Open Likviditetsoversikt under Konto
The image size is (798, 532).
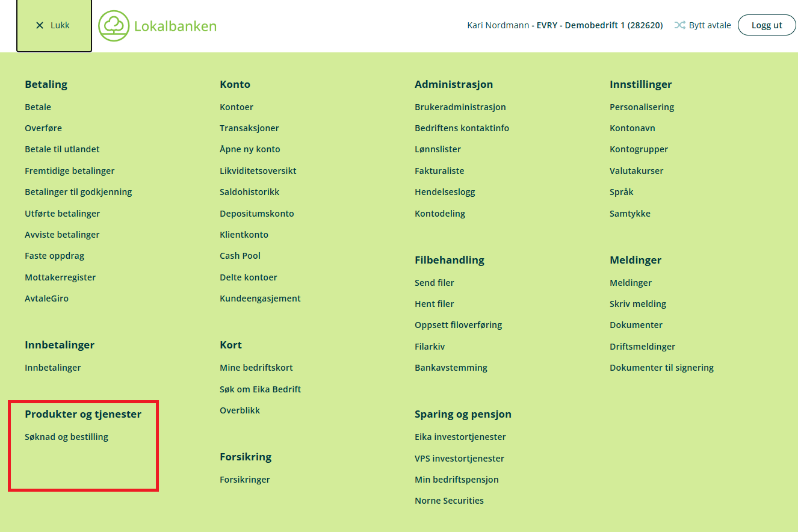[258, 171]
